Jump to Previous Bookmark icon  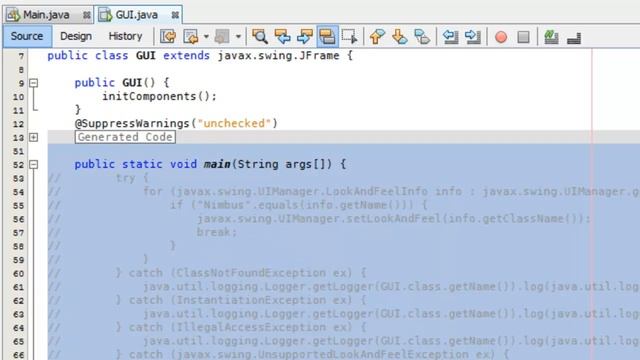point(377,37)
